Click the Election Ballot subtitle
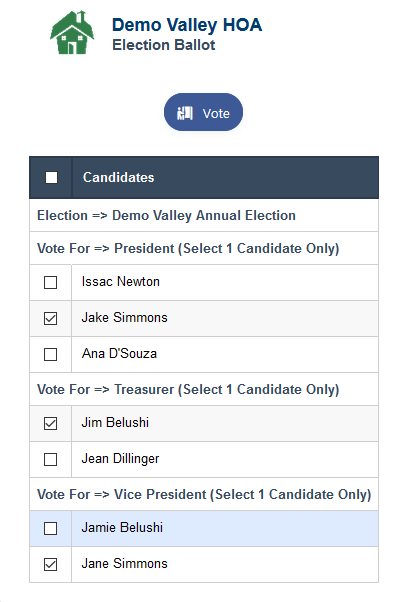 click(x=164, y=45)
